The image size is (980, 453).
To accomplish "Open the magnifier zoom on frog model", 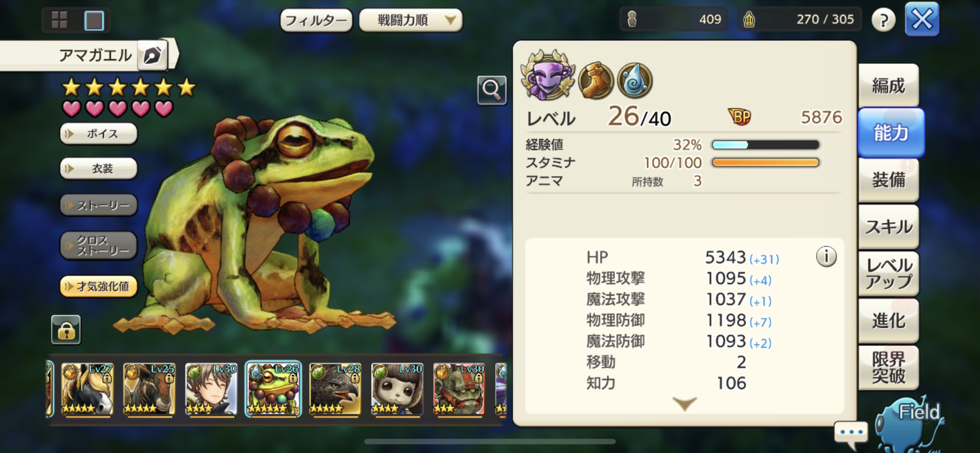I will [x=492, y=90].
